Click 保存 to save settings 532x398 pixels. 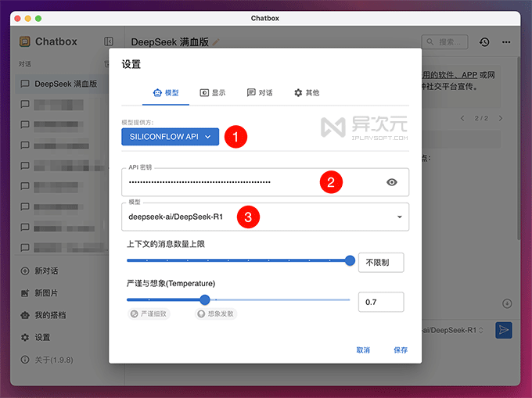click(401, 350)
